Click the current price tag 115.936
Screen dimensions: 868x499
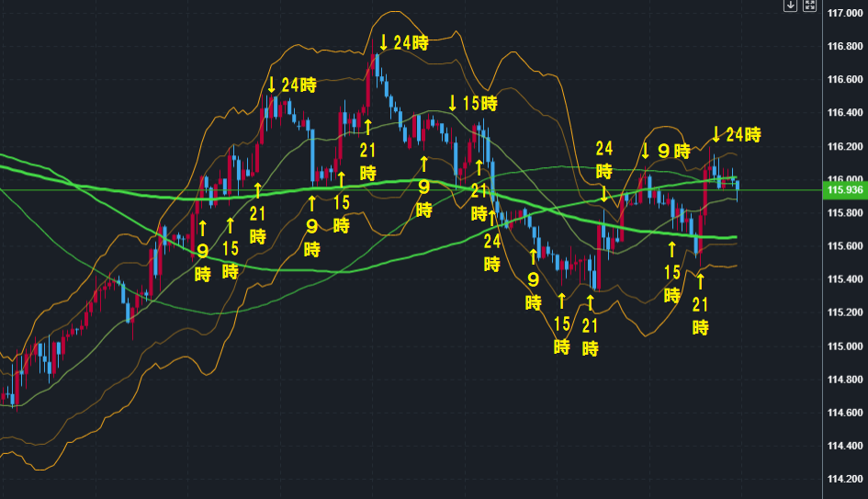pos(845,190)
